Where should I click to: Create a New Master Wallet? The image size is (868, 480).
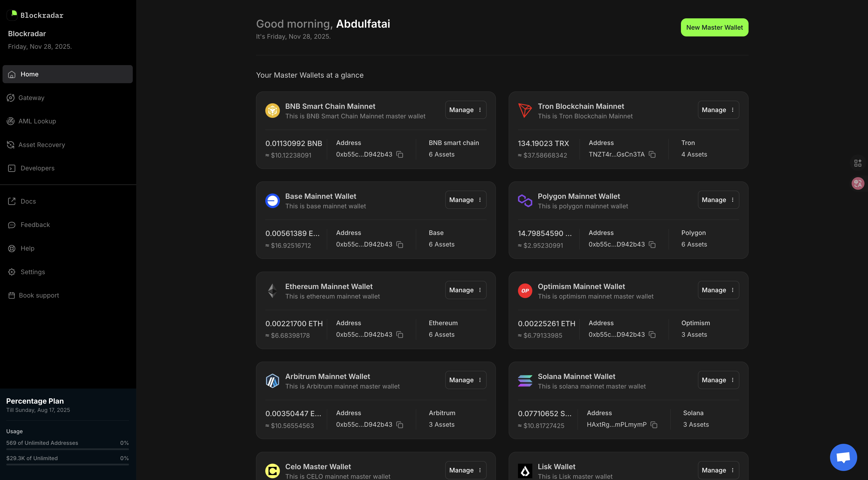click(x=714, y=27)
